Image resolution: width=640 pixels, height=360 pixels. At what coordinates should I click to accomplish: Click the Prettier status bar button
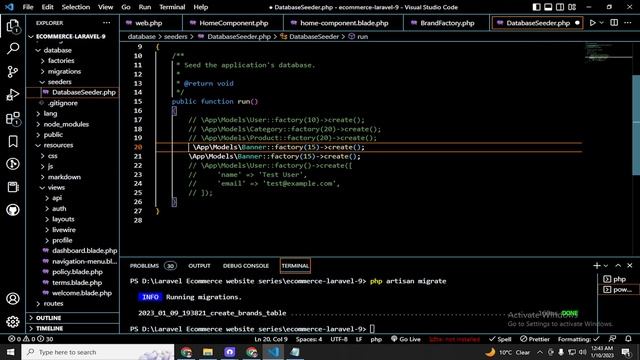(535, 339)
